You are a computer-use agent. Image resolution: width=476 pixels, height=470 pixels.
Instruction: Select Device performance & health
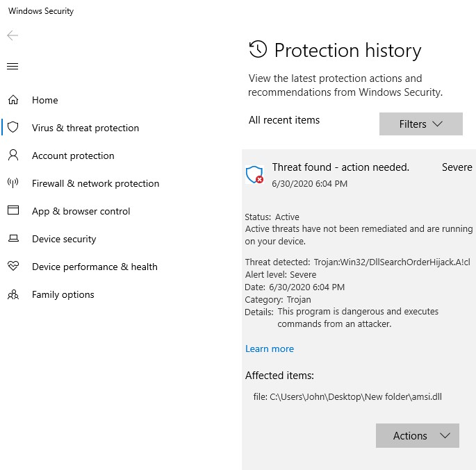pyautogui.click(x=95, y=267)
